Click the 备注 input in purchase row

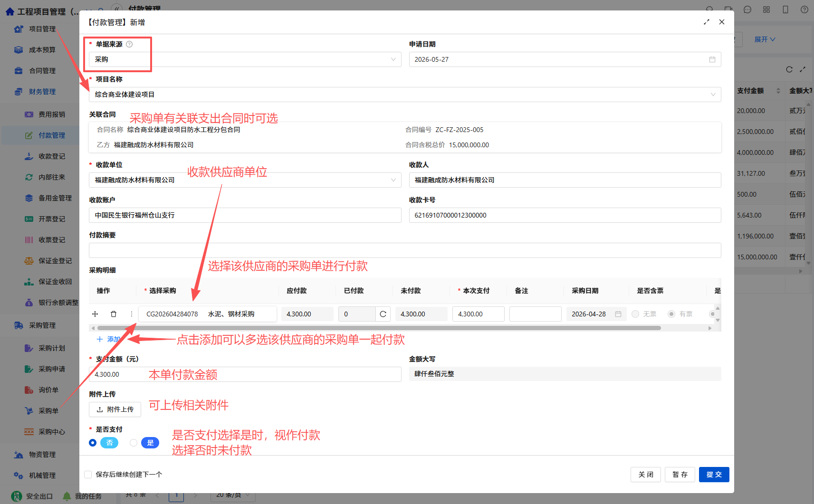tap(536, 314)
